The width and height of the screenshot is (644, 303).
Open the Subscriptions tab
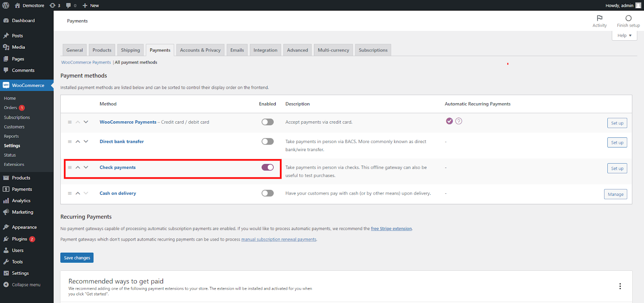pyautogui.click(x=373, y=50)
